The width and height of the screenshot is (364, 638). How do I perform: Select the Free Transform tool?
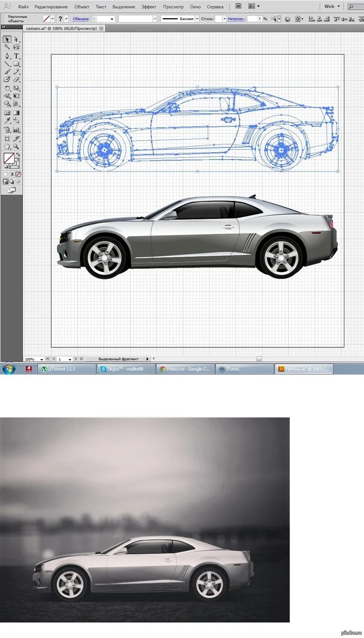(16, 96)
